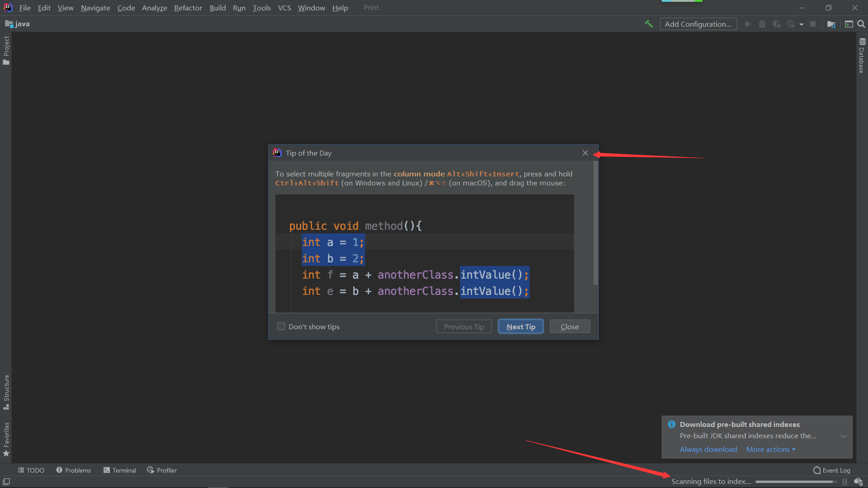This screenshot has height=488, width=868.
Task: Expand the shared indexes notification chevron
Action: pyautogui.click(x=844, y=436)
